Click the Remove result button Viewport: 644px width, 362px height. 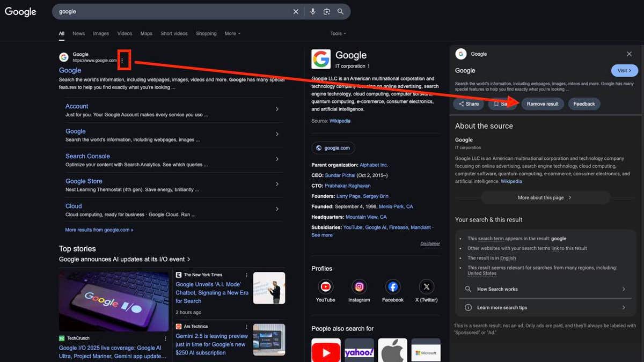(542, 104)
